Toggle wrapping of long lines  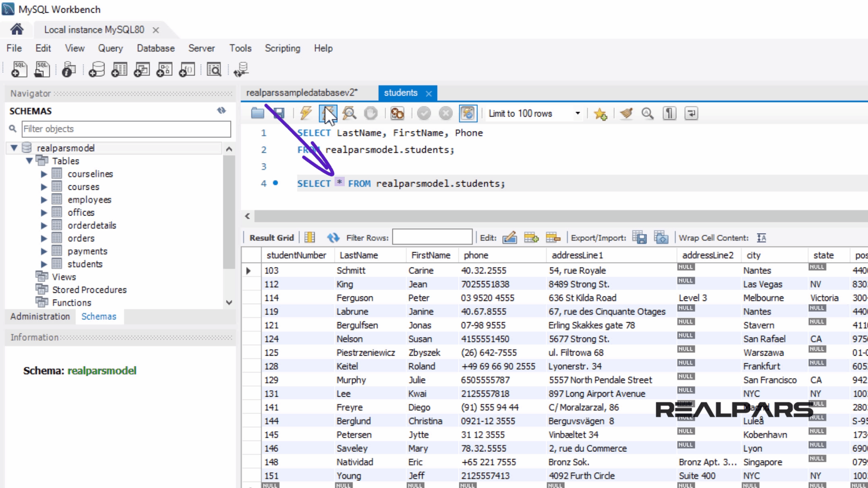tap(691, 113)
